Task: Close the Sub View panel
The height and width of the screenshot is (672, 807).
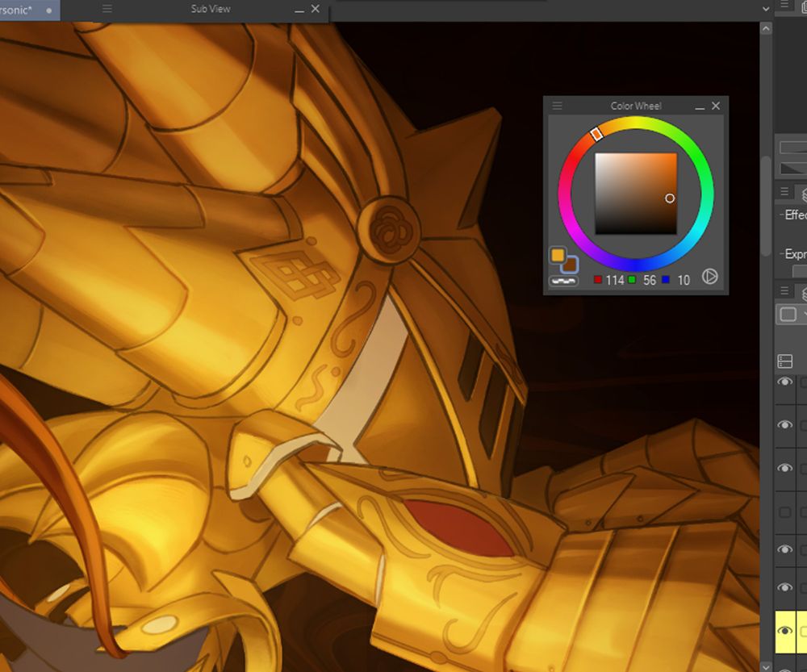Action: (x=316, y=9)
